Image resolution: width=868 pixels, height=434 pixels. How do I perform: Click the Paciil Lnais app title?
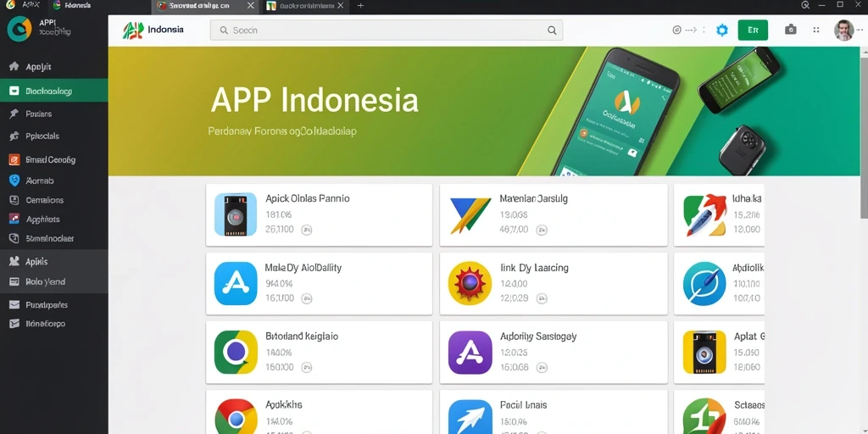(523, 404)
